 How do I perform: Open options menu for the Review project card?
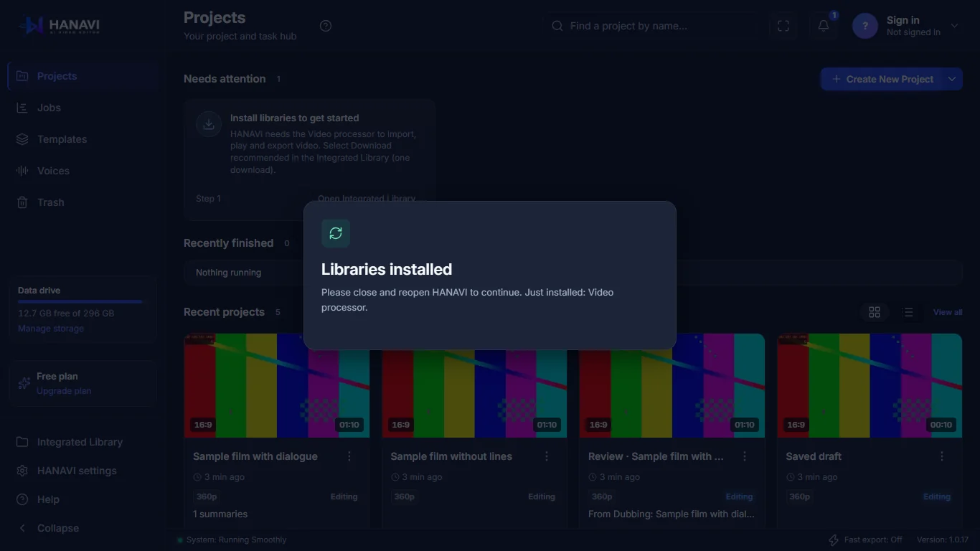coord(745,456)
